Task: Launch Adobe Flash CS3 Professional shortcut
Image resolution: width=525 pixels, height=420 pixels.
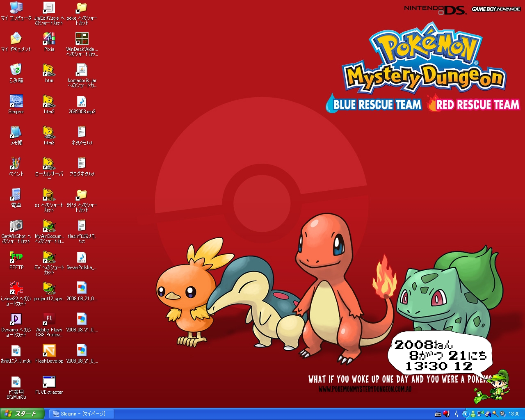Action: pos(49,320)
